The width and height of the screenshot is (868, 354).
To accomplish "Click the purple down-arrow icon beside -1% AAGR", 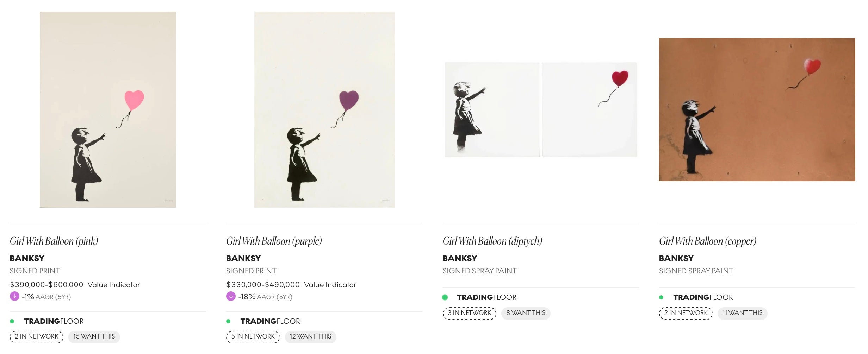I will 14,296.
